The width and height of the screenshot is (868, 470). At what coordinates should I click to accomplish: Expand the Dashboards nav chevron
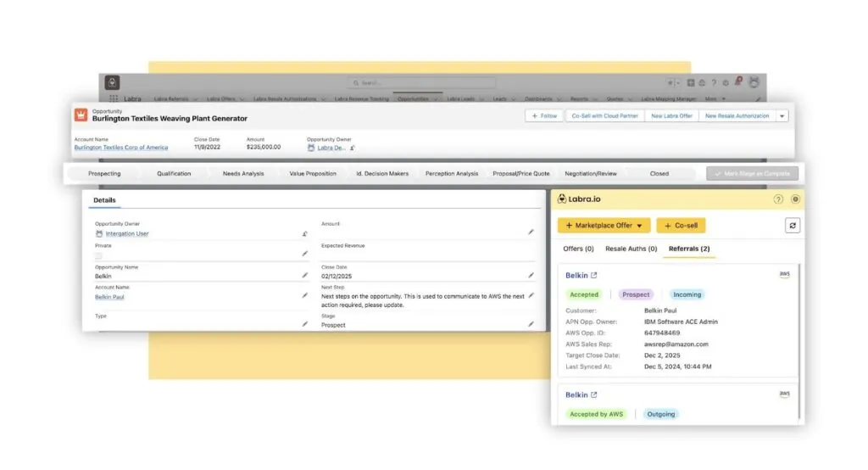(x=559, y=99)
